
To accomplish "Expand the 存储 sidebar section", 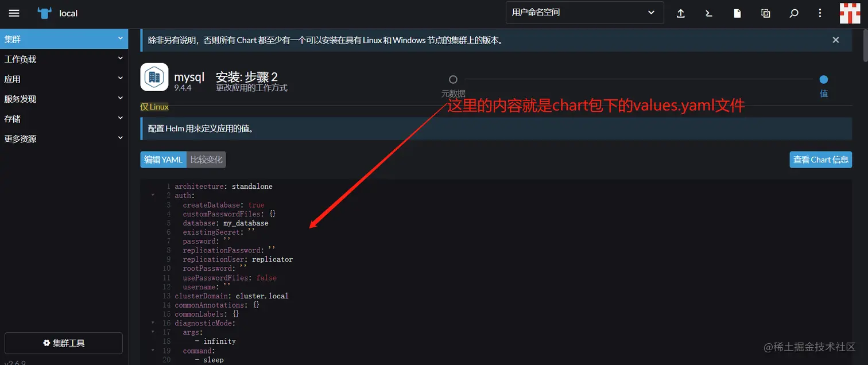I will (64, 119).
